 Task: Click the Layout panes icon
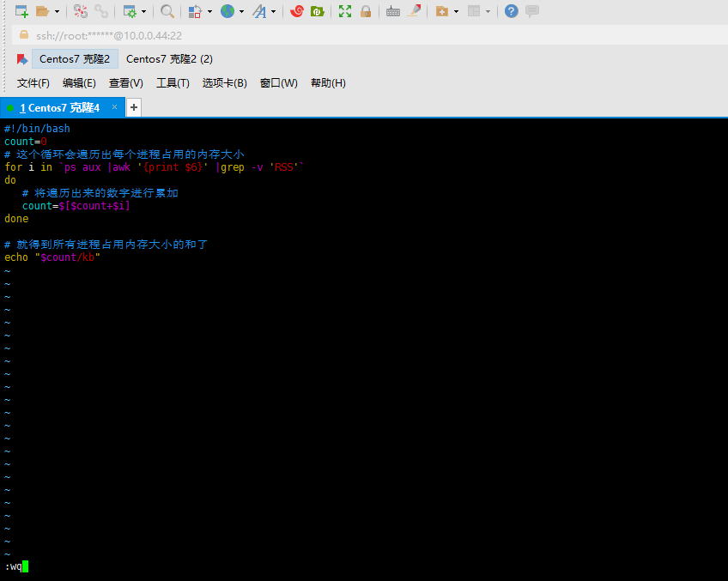click(x=474, y=11)
